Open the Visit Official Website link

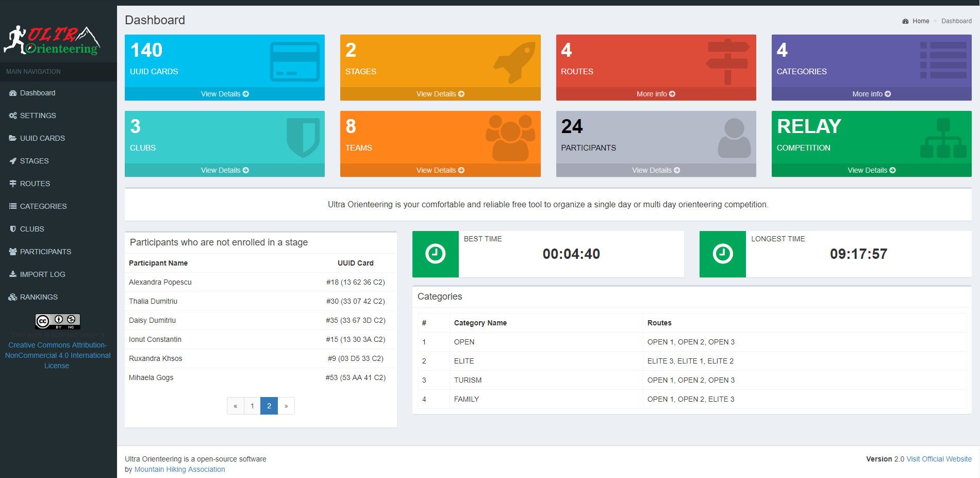click(939, 459)
